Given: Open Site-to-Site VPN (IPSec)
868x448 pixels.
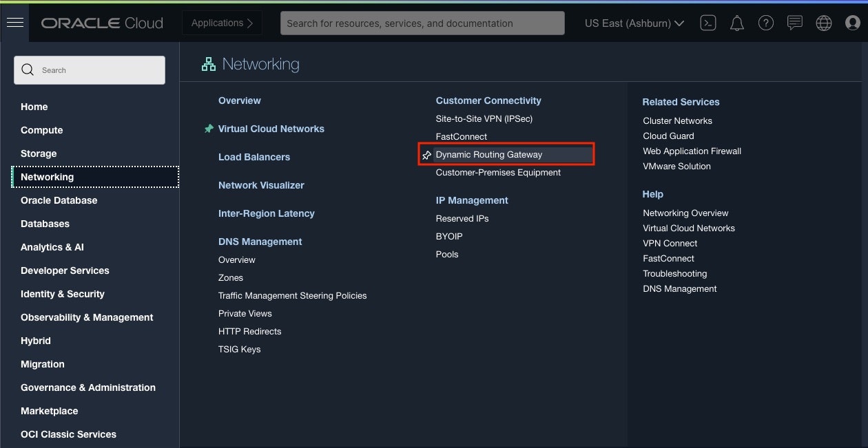Looking at the screenshot, I should [x=484, y=118].
